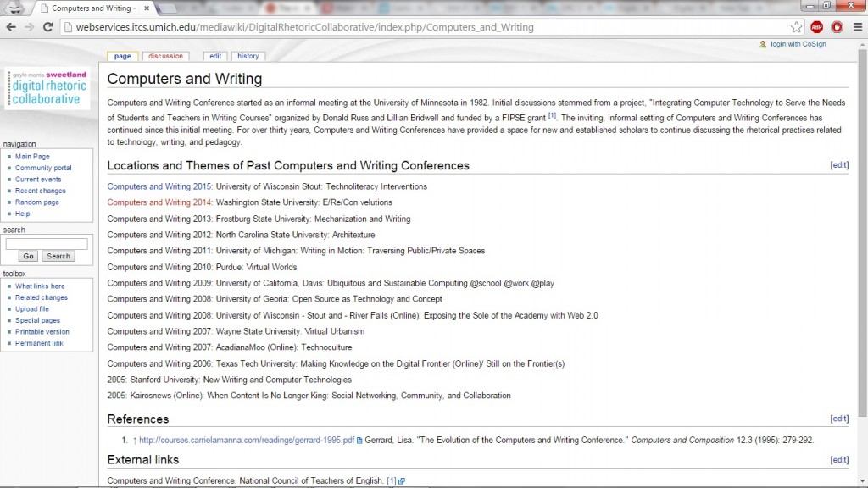Viewport: 868px width, 488px height.
Task: Open the Chrome menu hamburger icon
Action: coord(858,27)
